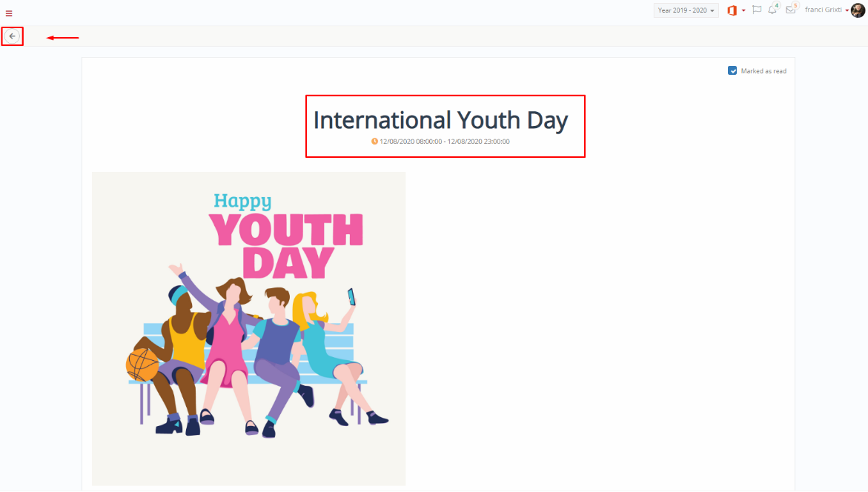Open the notifications bell icon
The height and width of the screenshot is (492, 868).
772,10
